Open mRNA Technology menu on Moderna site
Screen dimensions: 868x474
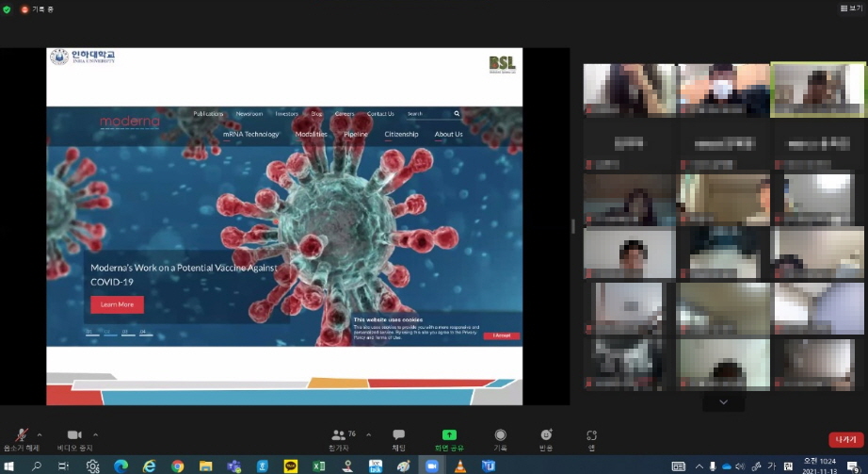pos(250,134)
